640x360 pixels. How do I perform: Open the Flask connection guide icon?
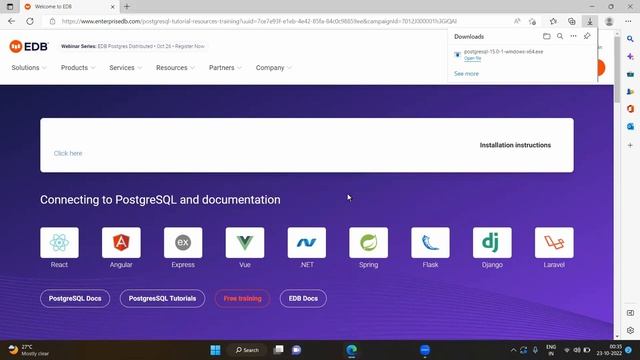[x=430, y=242]
